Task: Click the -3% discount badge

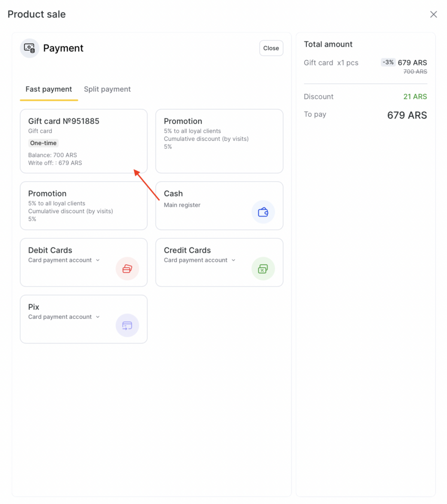Action: [388, 63]
